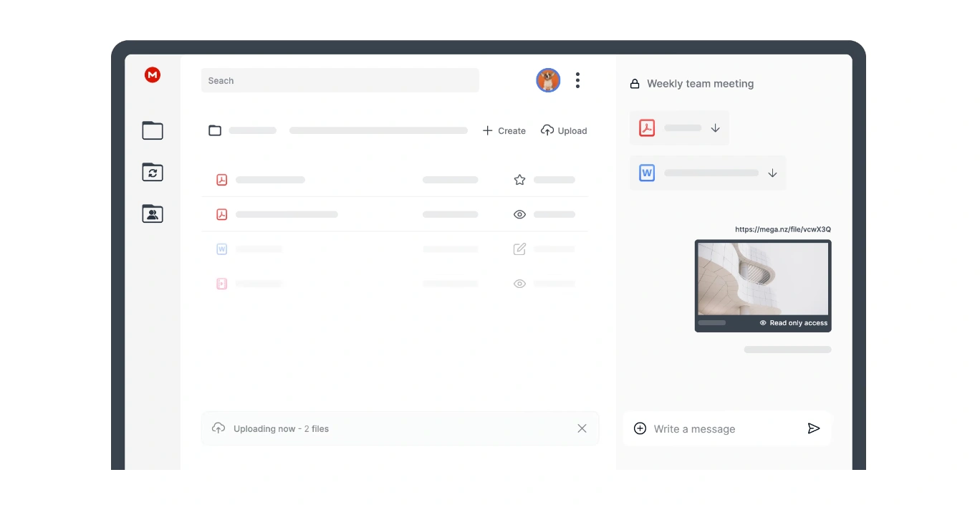980x505 pixels.
Task: Click download arrow on Word chat attachment
Action: [x=772, y=173]
